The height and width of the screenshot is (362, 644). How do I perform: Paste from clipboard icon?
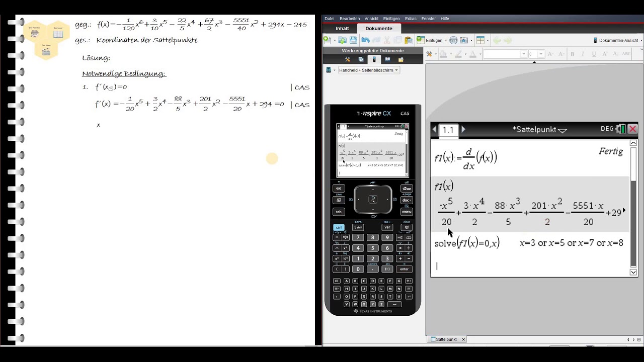(409, 40)
